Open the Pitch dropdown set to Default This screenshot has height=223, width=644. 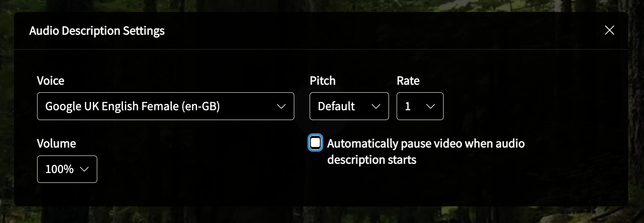click(349, 106)
